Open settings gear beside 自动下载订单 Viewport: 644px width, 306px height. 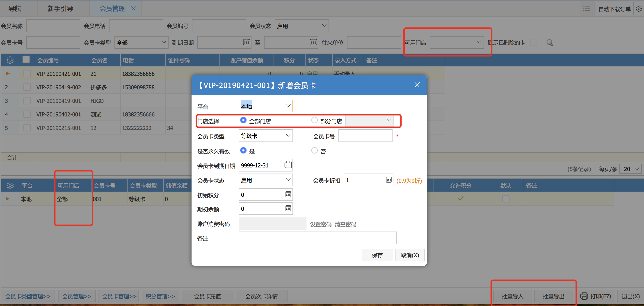[639, 9]
